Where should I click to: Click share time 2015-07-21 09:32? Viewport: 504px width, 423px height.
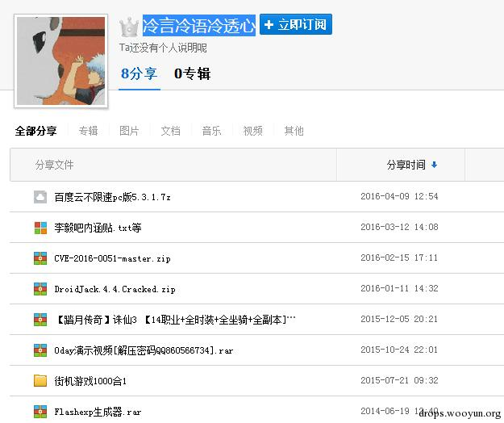[399, 380]
